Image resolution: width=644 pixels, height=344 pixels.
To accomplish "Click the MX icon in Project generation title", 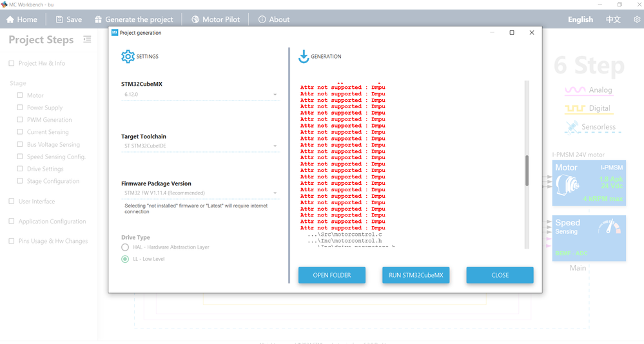I will click(115, 32).
